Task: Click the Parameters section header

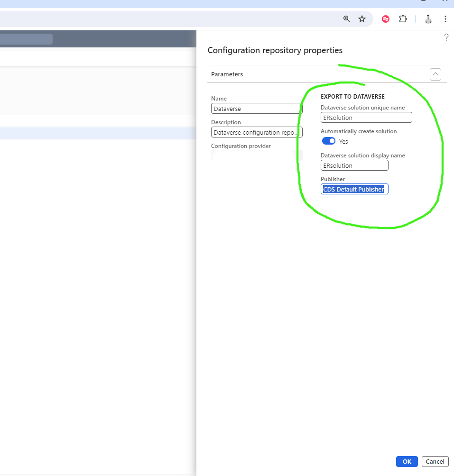Action: (227, 74)
